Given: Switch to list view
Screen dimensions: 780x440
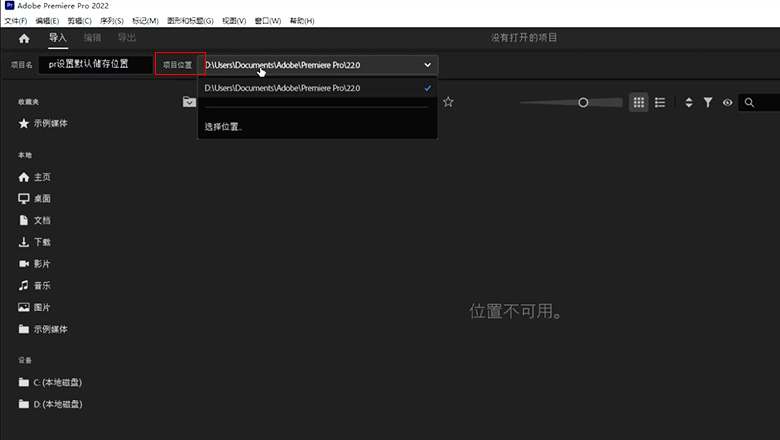Looking at the screenshot, I should (660, 102).
